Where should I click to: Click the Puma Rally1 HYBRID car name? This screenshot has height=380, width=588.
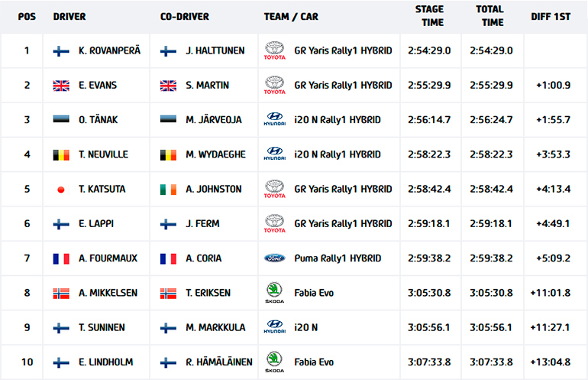[338, 258]
